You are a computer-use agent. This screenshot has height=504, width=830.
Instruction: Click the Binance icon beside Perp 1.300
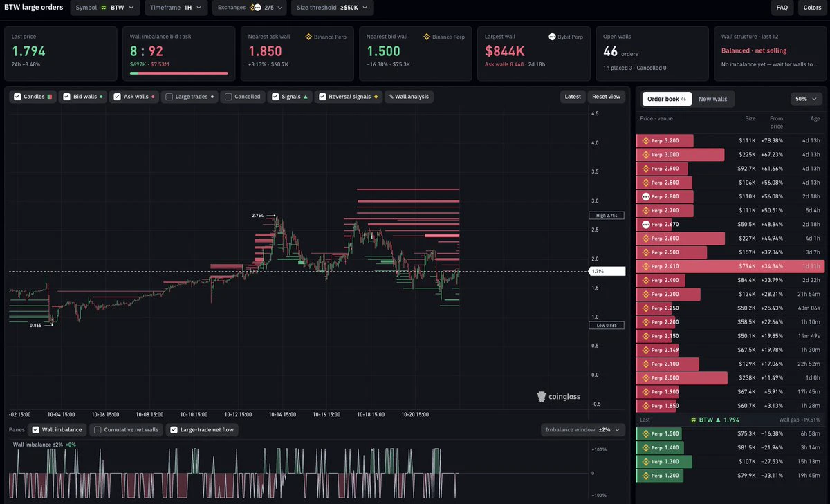point(646,462)
